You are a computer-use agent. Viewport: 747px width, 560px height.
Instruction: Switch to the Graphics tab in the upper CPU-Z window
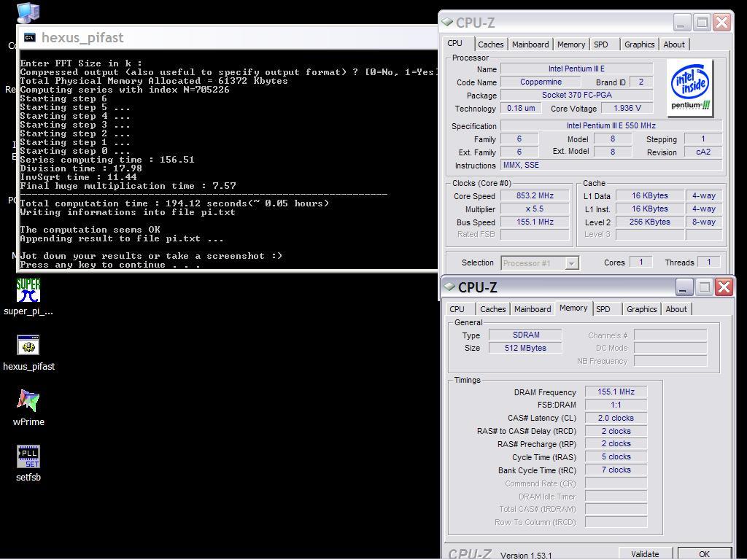click(639, 44)
